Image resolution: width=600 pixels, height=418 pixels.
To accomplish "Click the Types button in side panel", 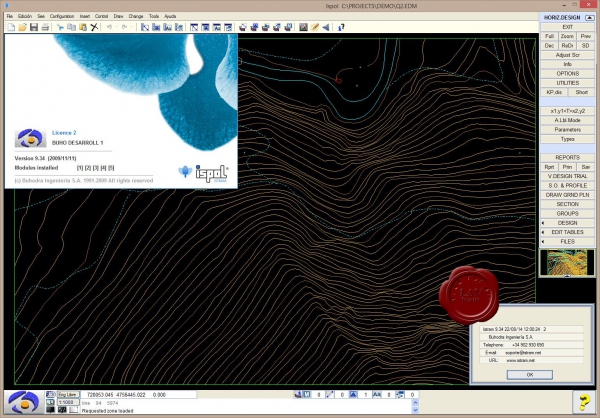I will [x=567, y=139].
